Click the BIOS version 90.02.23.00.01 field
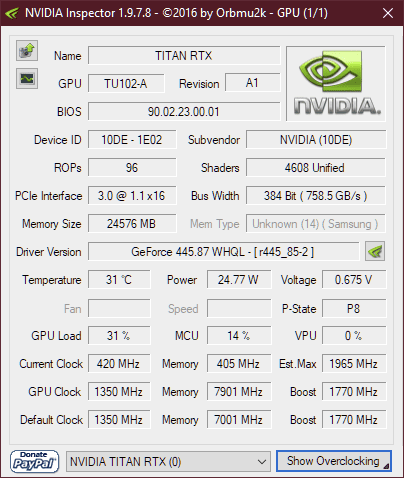Viewport: 404px width, 478px height. (x=184, y=111)
